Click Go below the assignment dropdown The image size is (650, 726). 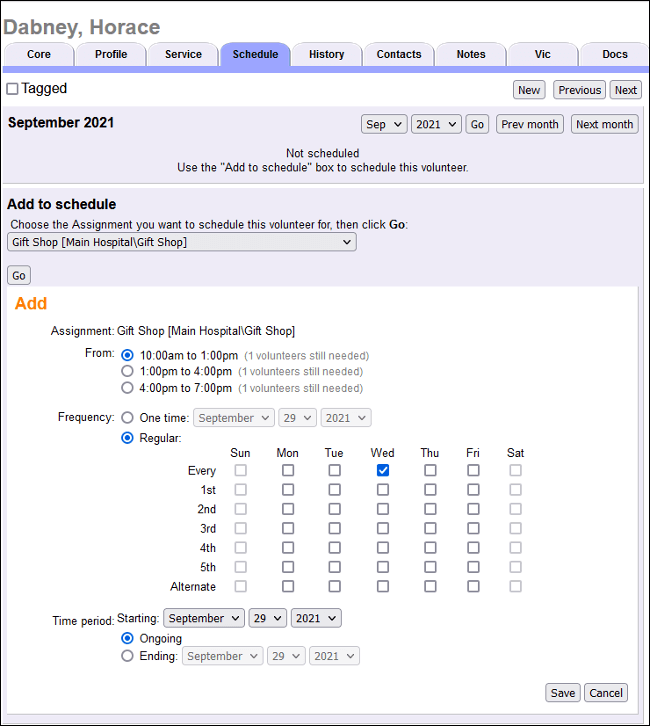[19, 275]
